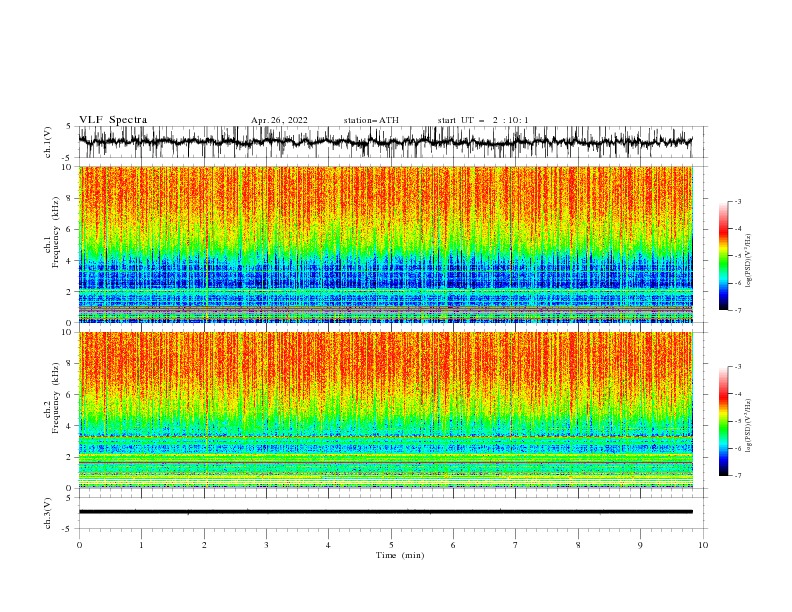Click the ch.1 spectrogram color bar
The width and height of the screenshot is (792, 612).
[x=723, y=256]
